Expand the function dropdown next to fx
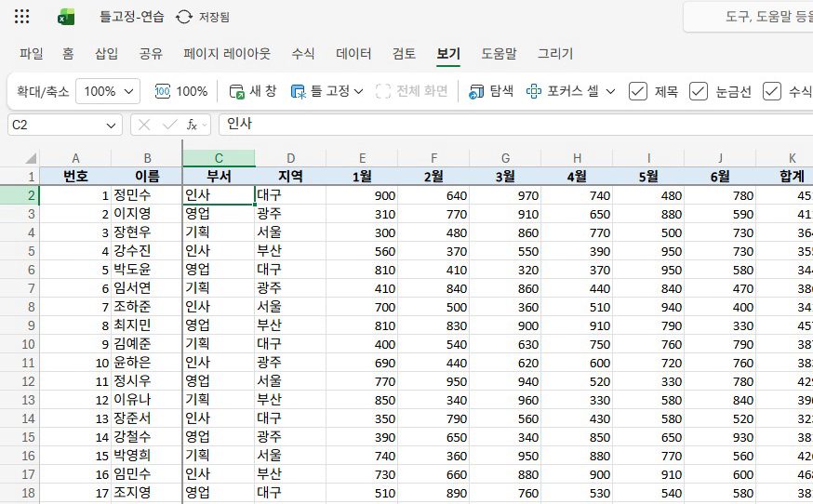The width and height of the screenshot is (813, 504). click(205, 125)
